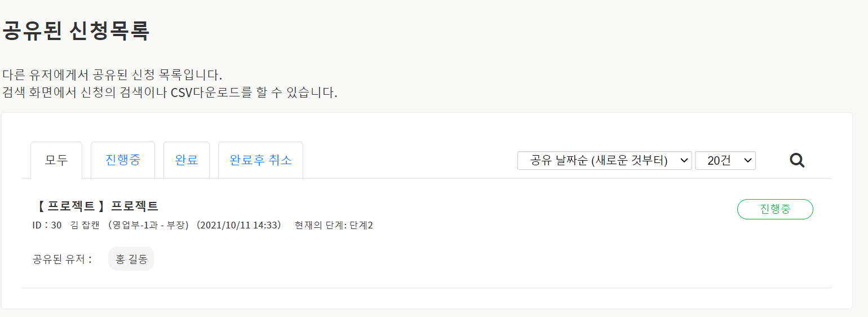Open the 완료 tab
Viewport: 868px width, 317px height.
[x=187, y=160]
